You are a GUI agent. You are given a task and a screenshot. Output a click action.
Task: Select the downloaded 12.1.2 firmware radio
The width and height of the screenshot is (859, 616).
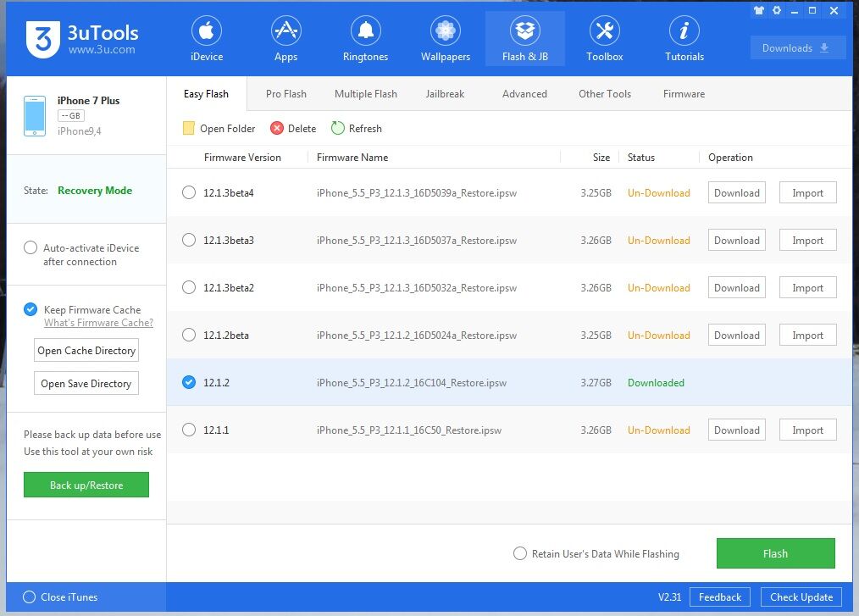point(189,382)
